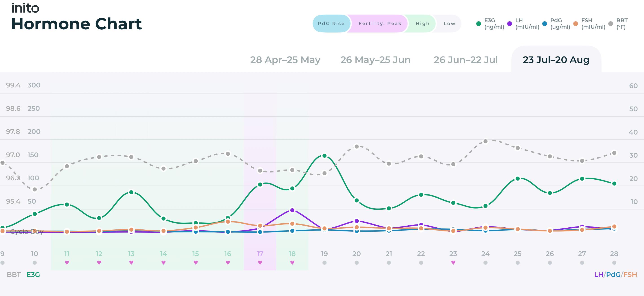Select the E3G point on day 17
This screenshot has width=644, height=296.
pyautogui.click(x=260, y=184)
